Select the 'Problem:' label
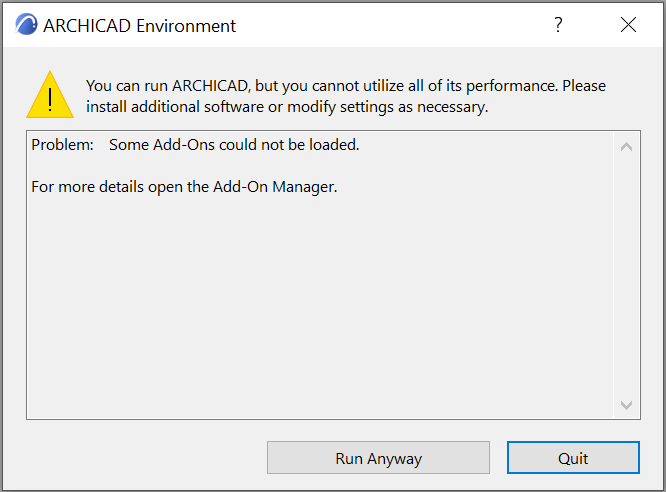 [x=62, y=145]
